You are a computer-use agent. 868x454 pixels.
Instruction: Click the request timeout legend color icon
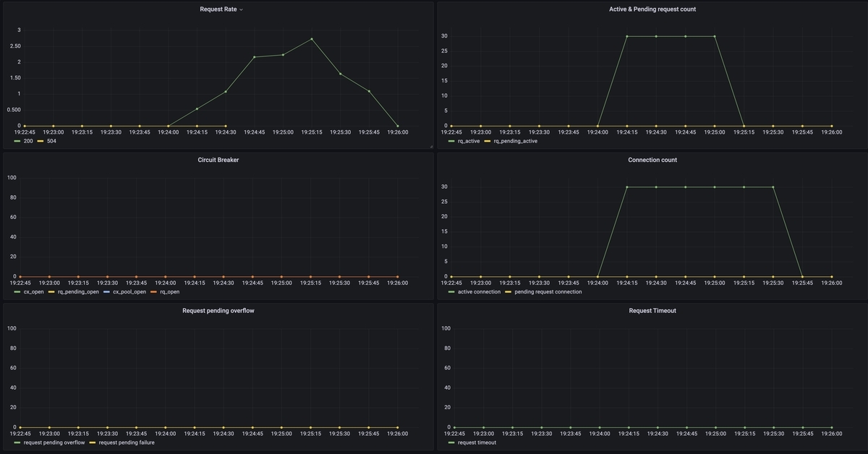tap(451, 442)
